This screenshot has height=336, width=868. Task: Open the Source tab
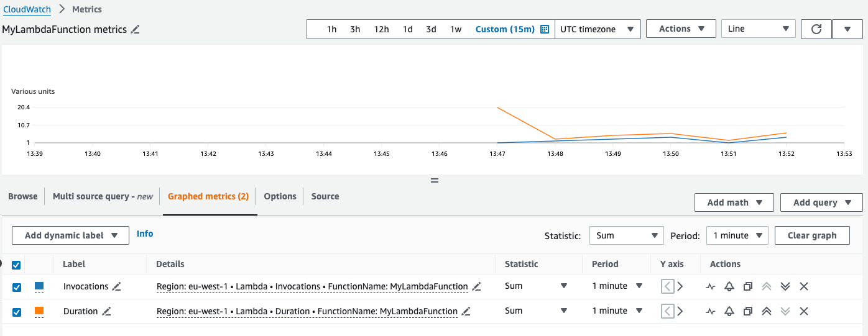point(325,196)
